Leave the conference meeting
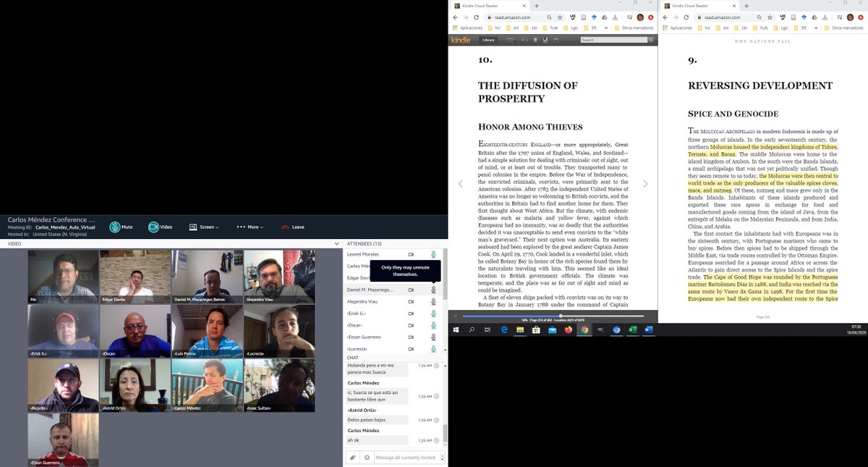Image resolution: width=868 pixels, height=467 pixels. point(293,227)
